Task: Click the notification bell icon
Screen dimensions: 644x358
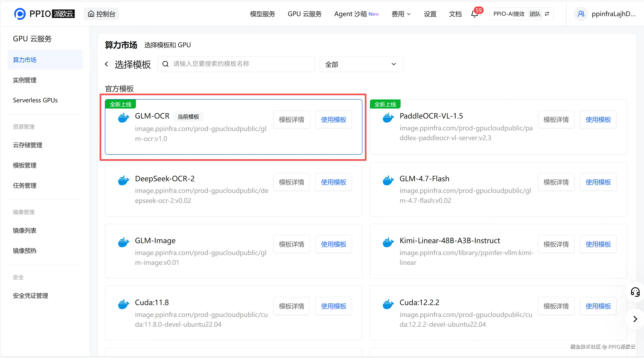Action: 474,14
